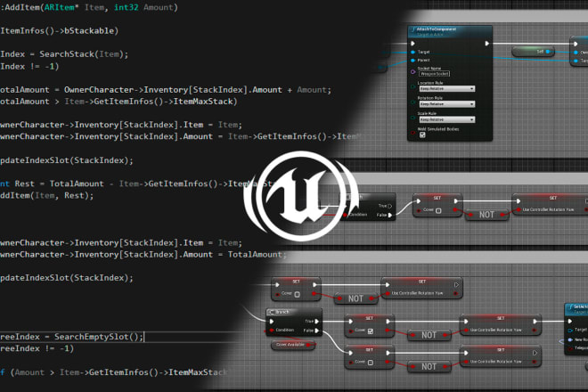Click the 'AddItem(ARItem* Item, int32 Amount)' signature
The width and height of the screenshot is (588, 392).
pyautogui.click(x=89, y=7)
